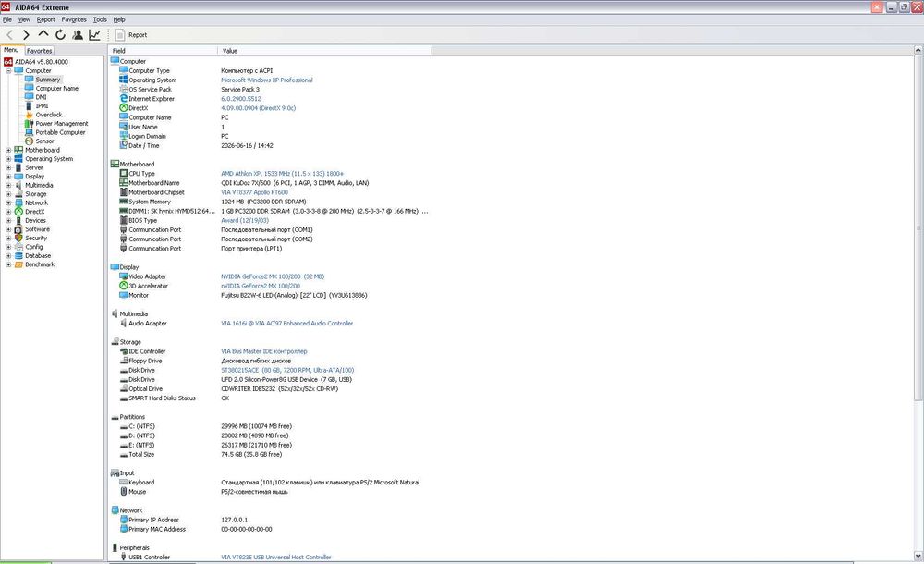The width and height of the screenshot is (924, 564).
Task: Expand the DirectX tree node
Action: click(x=8, y=212)
